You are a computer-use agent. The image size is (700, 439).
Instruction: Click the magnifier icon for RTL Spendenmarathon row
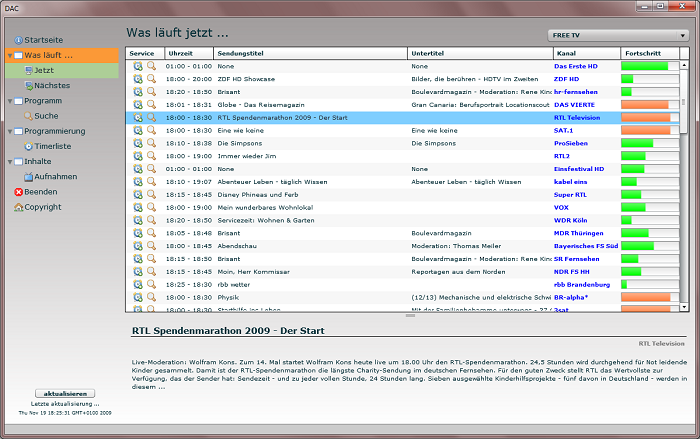coord(152,117)
